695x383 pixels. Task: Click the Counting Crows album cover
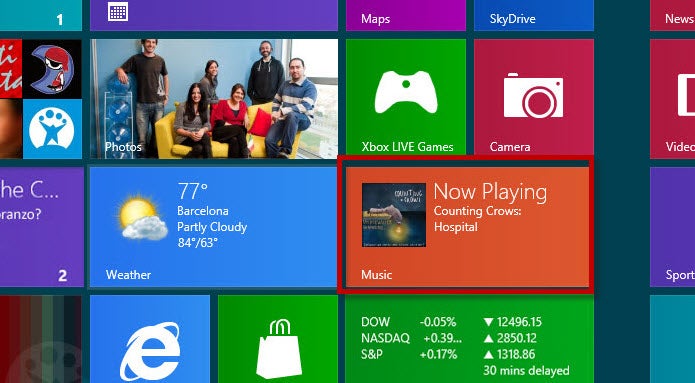[394, 215]
